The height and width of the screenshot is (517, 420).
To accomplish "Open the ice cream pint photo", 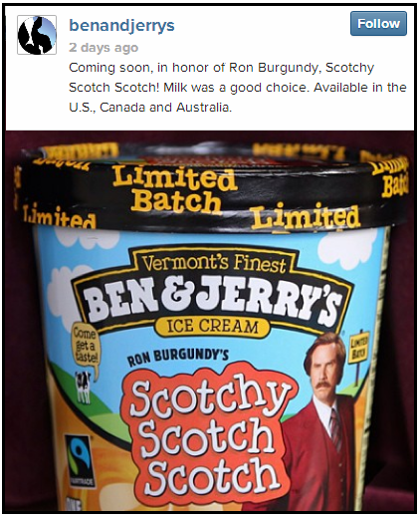I will click(x=210, y=322).
